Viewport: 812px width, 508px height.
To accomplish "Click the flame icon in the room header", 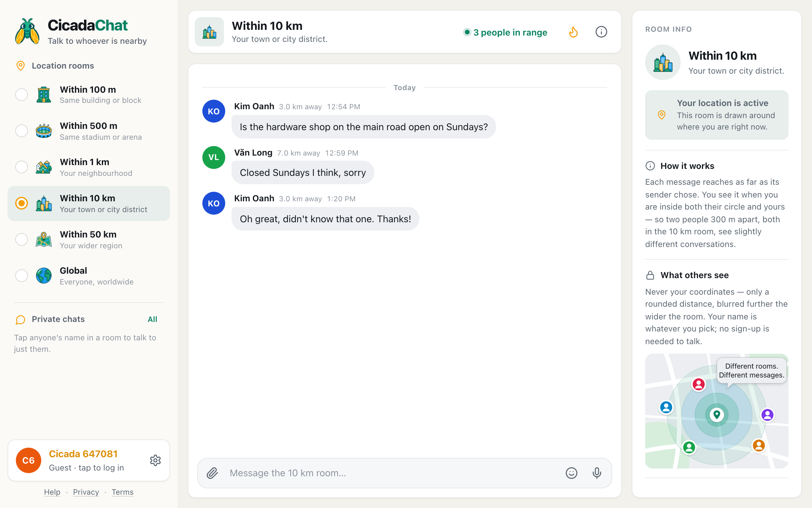I will [573, 32].
